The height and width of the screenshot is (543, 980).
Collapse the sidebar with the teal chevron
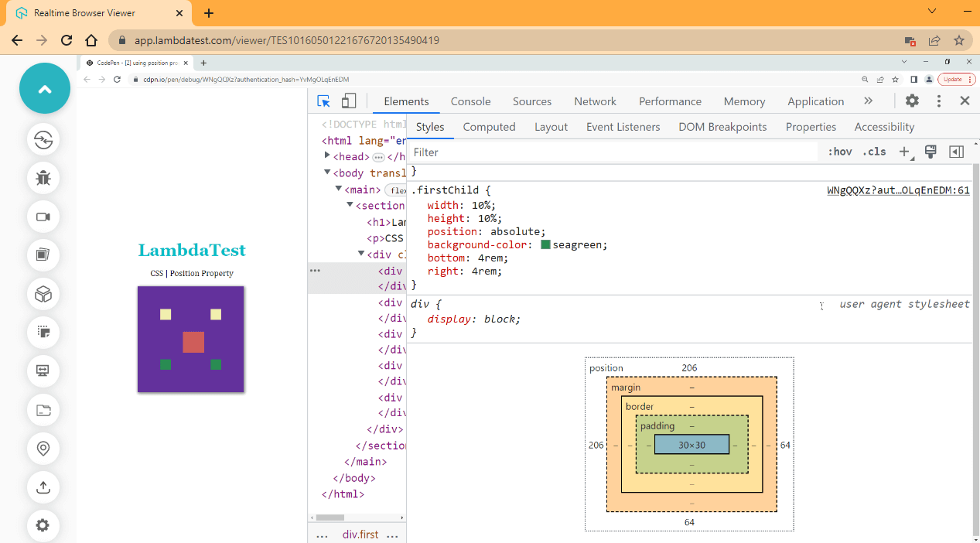[x=44, y=87]
